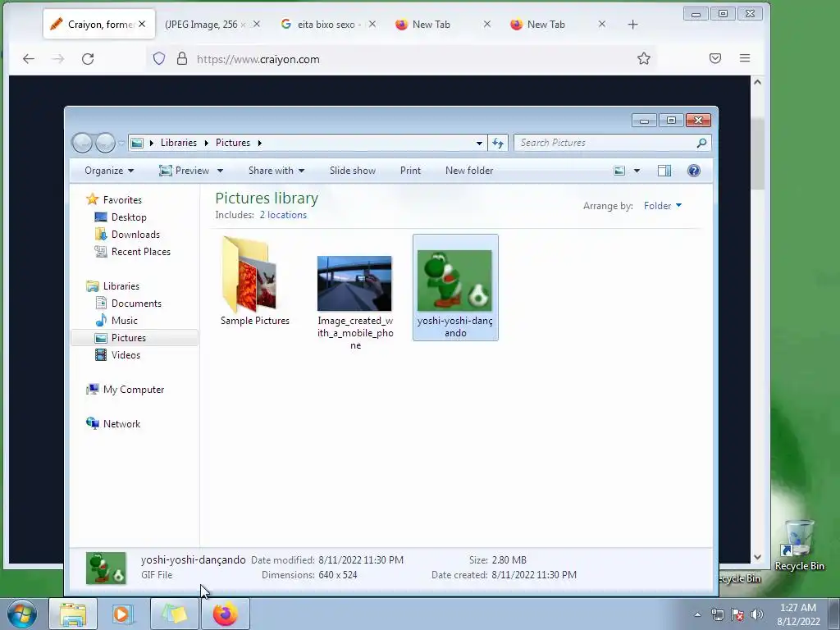Click the Recycle Bin desktop icon
The height and width of the screenshot is (630, 840).
tap(799, 545)
